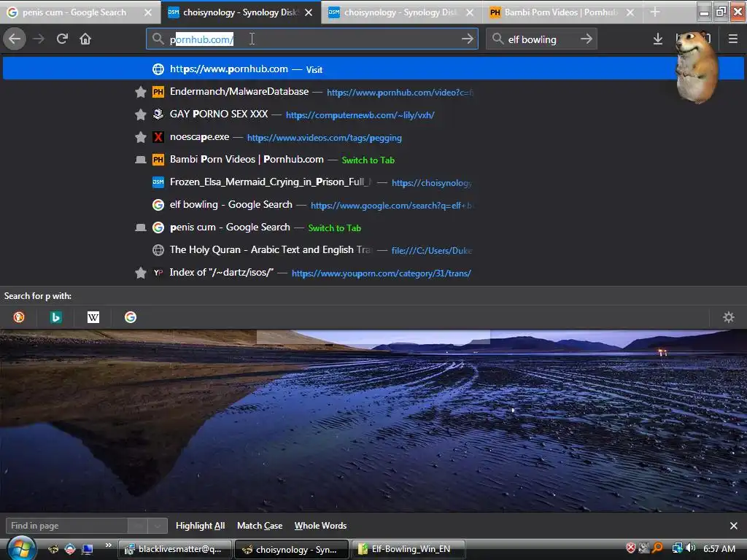Screen dimensions: 747x560
Task: Click the find previous arrow button
Action: (138, 526)
